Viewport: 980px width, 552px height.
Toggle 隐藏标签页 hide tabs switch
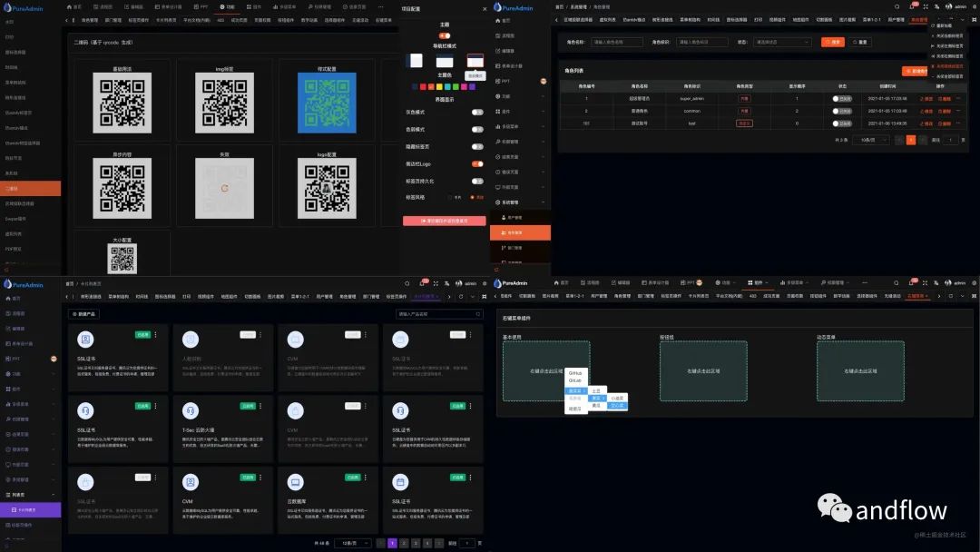[x=477, y=146]
